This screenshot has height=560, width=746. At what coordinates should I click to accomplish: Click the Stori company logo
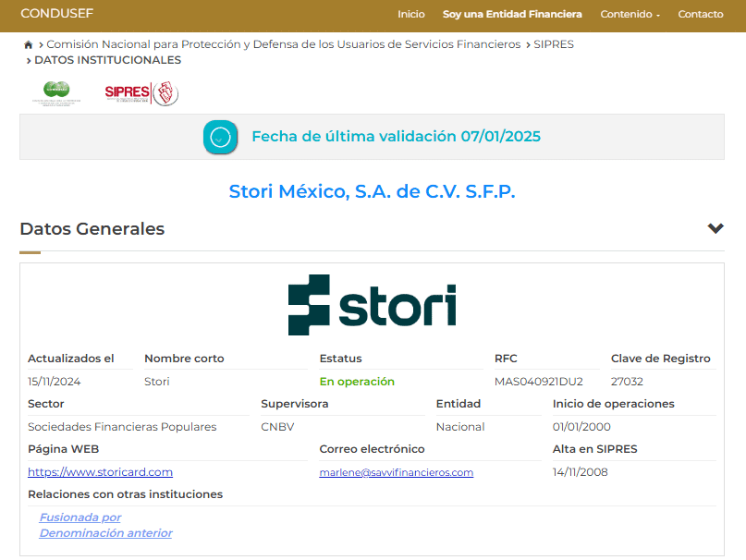pyautogui.click(x=372, y=305)
